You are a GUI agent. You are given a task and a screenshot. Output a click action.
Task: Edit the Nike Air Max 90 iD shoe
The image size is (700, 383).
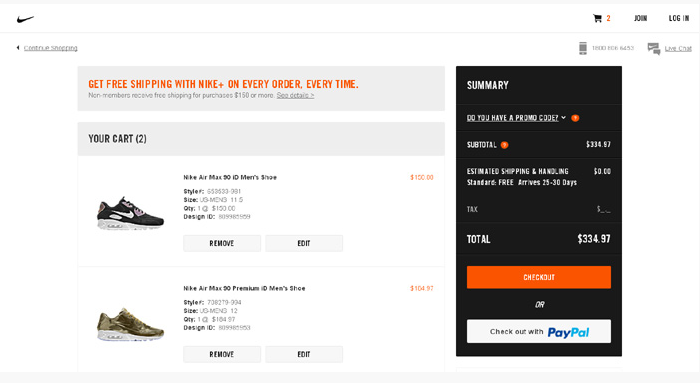tap(304, 243)
